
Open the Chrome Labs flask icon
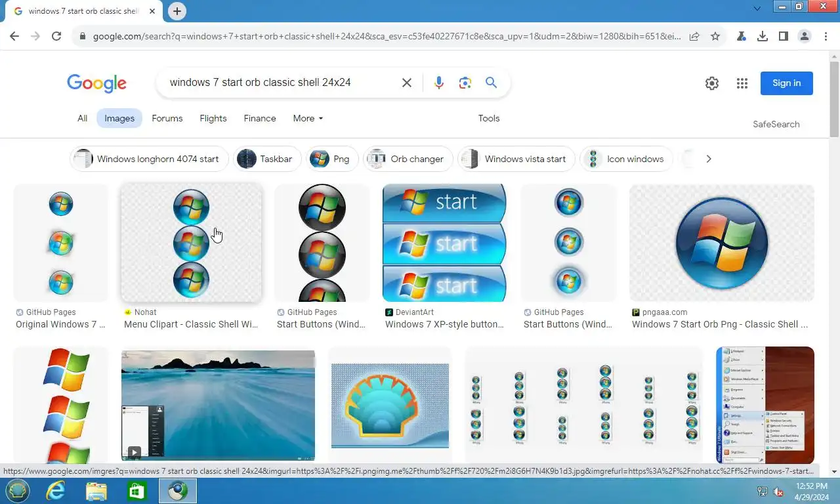(742, 36)
